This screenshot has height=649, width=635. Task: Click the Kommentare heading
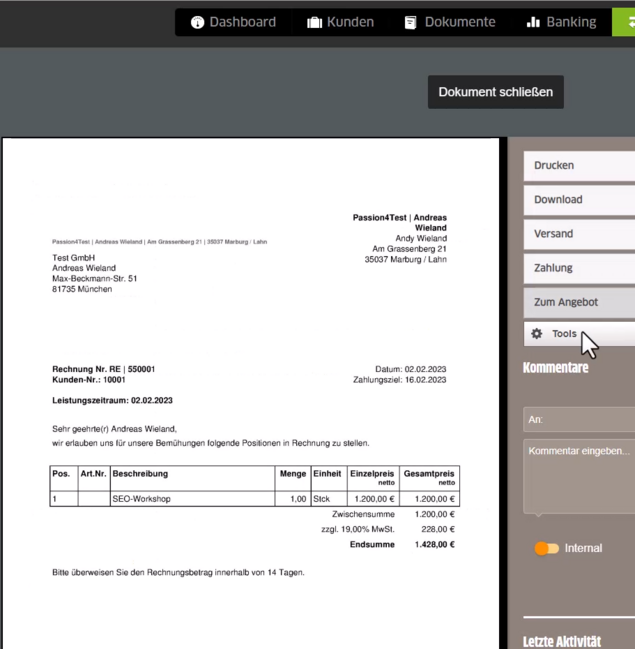point(556,368)
